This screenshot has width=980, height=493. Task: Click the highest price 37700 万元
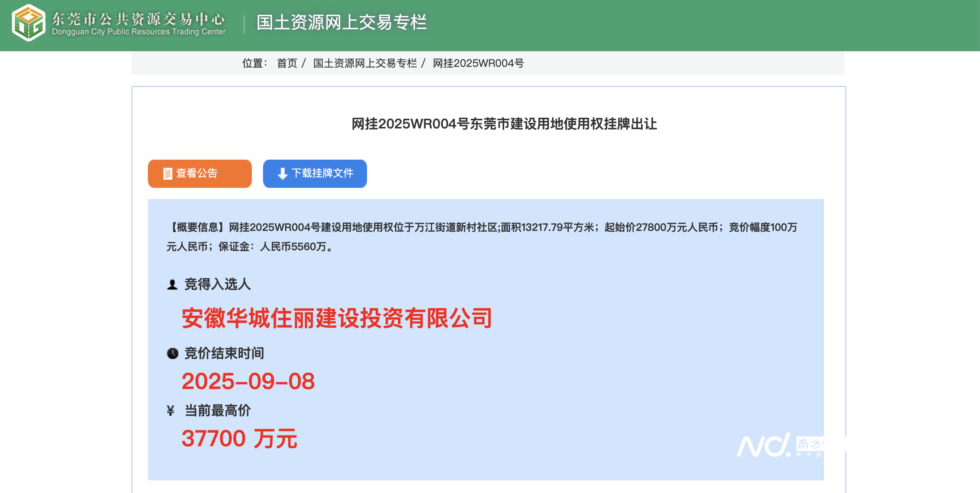click(x=239, y=439)
